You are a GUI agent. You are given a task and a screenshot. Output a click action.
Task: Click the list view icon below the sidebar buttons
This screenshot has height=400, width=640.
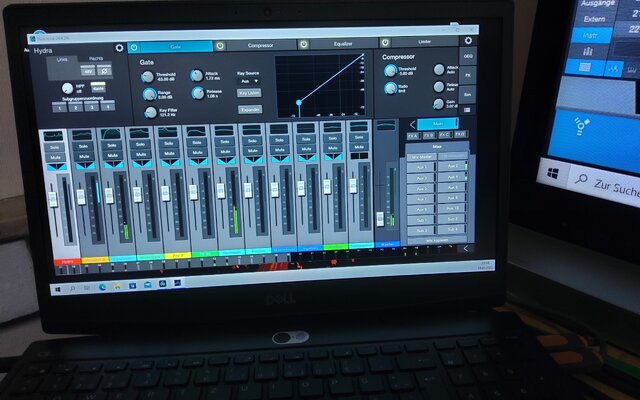467,110
